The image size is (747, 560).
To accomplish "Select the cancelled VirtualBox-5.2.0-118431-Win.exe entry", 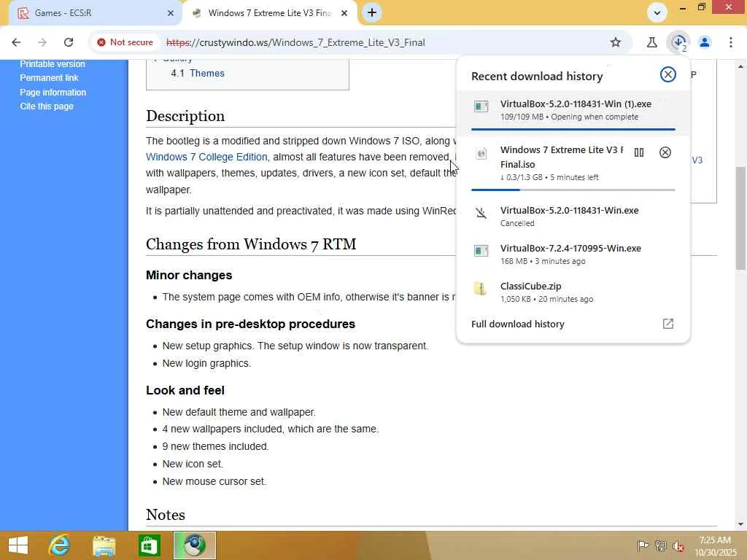I will tap(573, 216).
